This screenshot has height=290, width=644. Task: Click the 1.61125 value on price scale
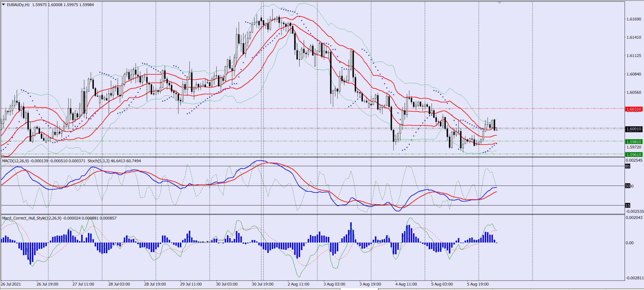point(634,56)
